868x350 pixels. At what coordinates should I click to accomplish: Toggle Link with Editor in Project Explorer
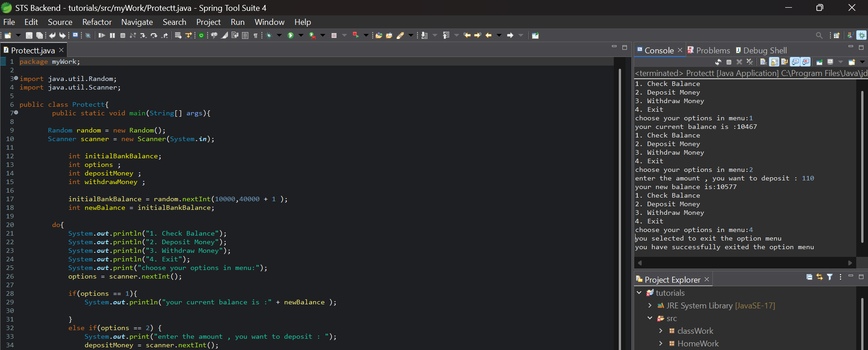820,277
